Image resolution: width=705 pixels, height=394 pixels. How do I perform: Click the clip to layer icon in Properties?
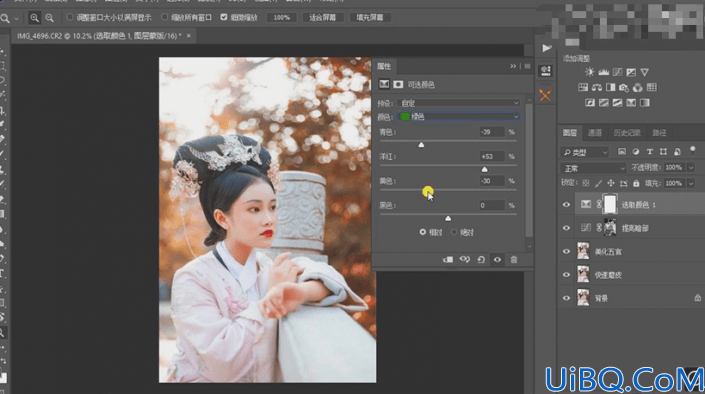[448, 260]
